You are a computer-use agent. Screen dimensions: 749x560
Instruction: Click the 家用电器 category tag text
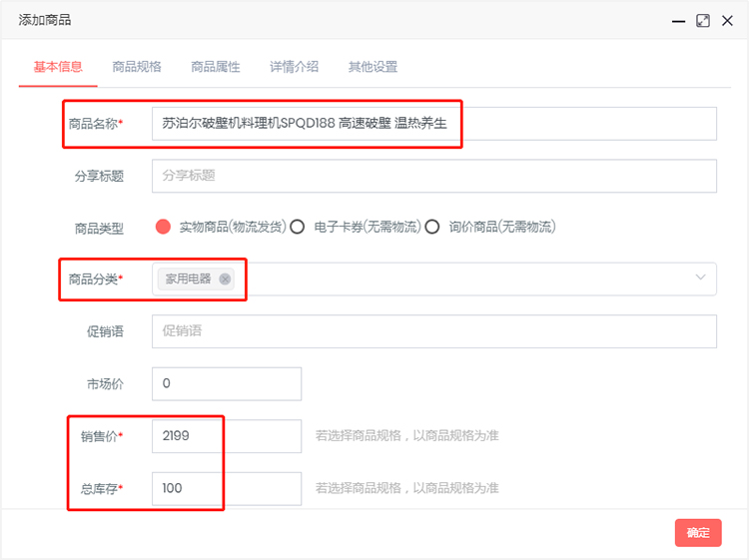tap(188, 279)
